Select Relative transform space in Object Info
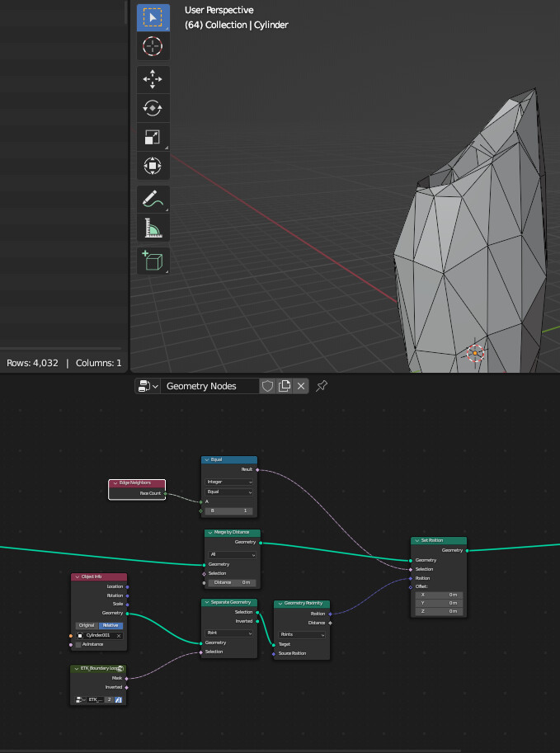560x753 pixels. (111, 626)
